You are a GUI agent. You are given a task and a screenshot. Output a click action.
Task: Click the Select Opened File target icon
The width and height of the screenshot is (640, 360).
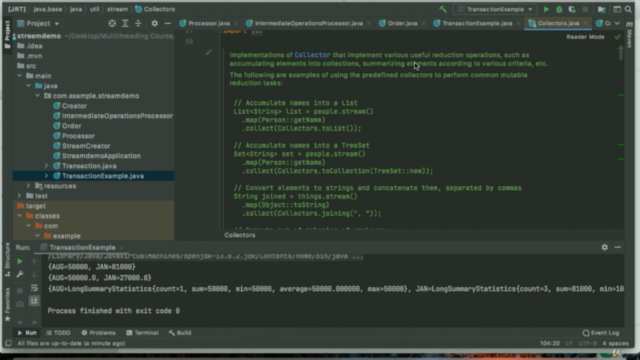[x=112, y=23]
